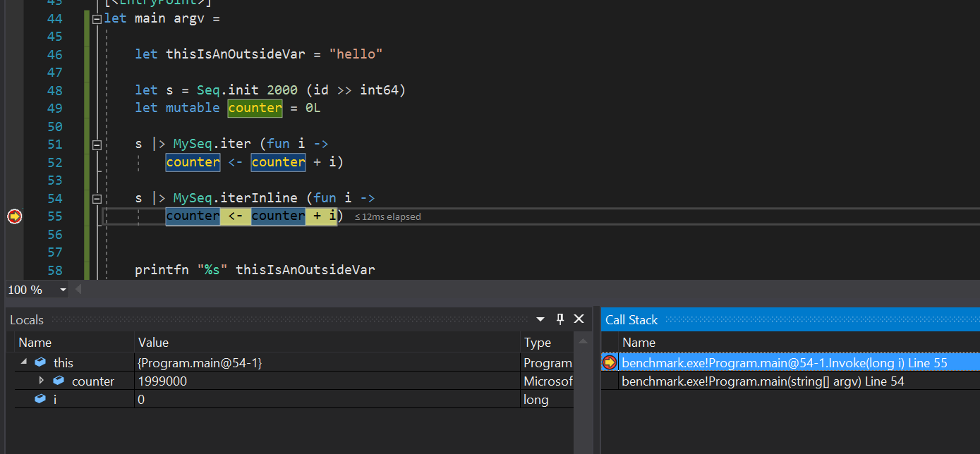This screenshot has height=454, width=980.
Task: Collapse the MySeq.iterInline lambda at line 54
Action: click(97, 199)
